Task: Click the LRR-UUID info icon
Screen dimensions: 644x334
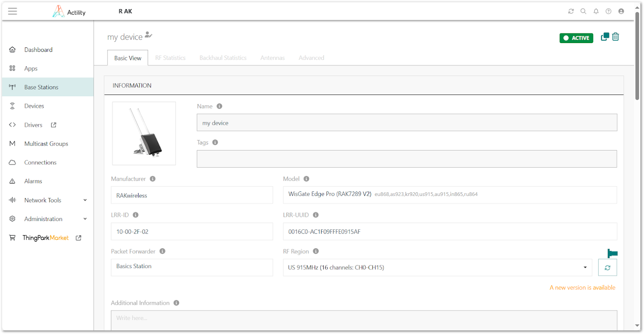Action: [316, 215]
